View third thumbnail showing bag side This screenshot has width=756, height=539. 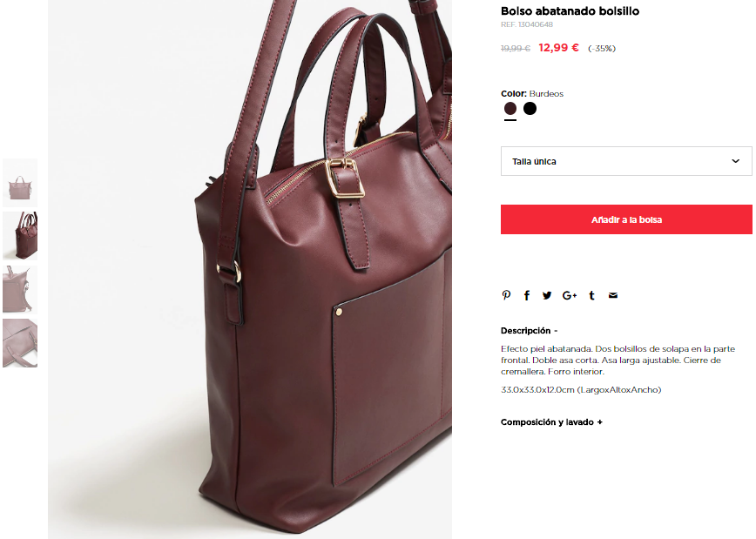[20, 289]
